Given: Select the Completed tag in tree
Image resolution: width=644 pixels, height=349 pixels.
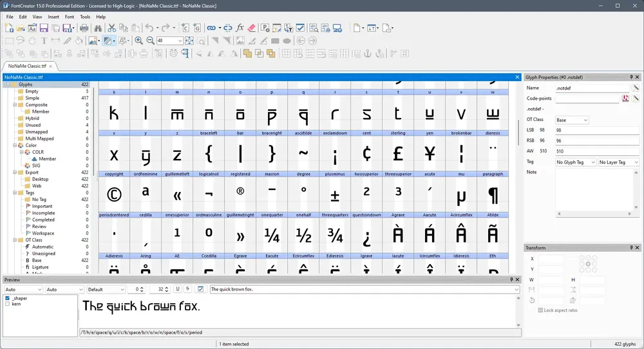Looking at the screenshot, I should [x=43, y=220].
